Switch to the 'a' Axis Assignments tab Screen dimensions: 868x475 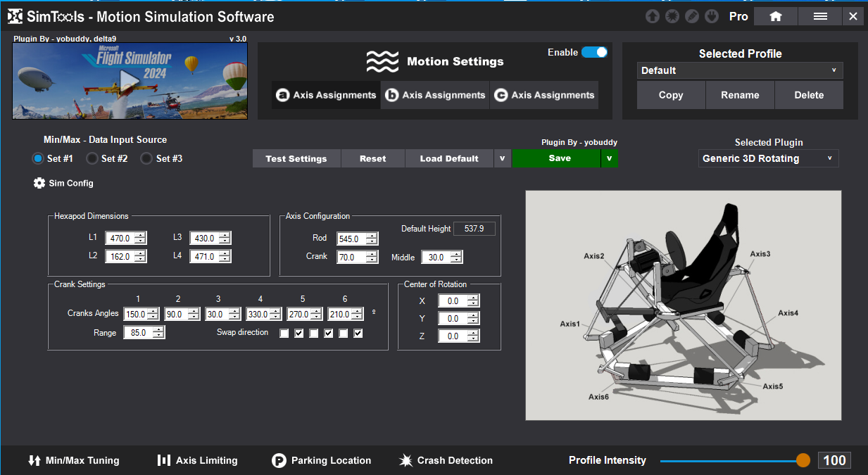click(326, 95)
